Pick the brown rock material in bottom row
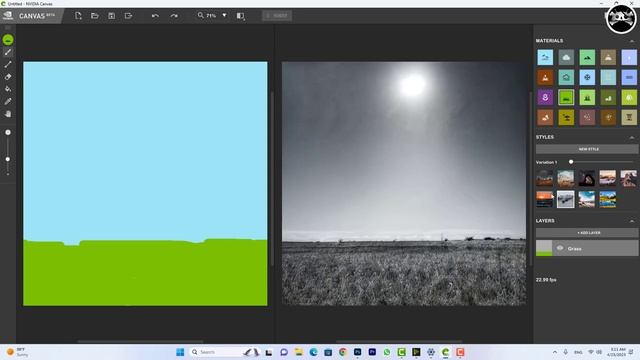 [545, 118]
